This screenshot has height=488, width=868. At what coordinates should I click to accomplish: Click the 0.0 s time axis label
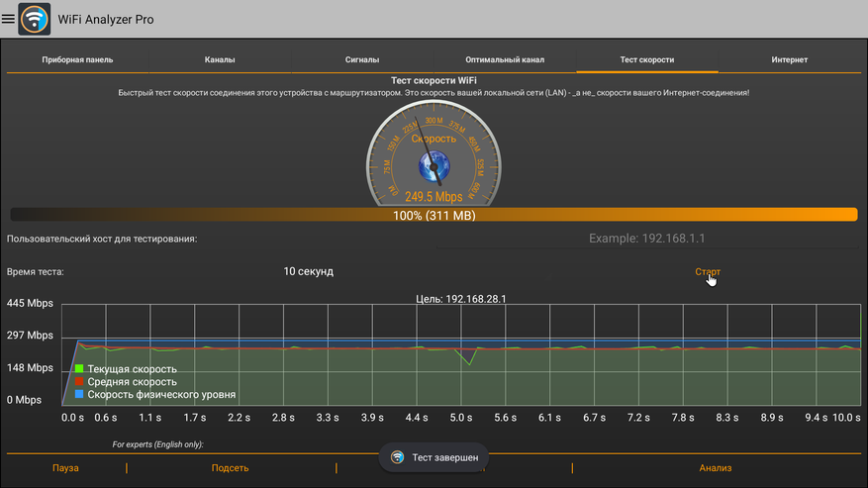72,418
